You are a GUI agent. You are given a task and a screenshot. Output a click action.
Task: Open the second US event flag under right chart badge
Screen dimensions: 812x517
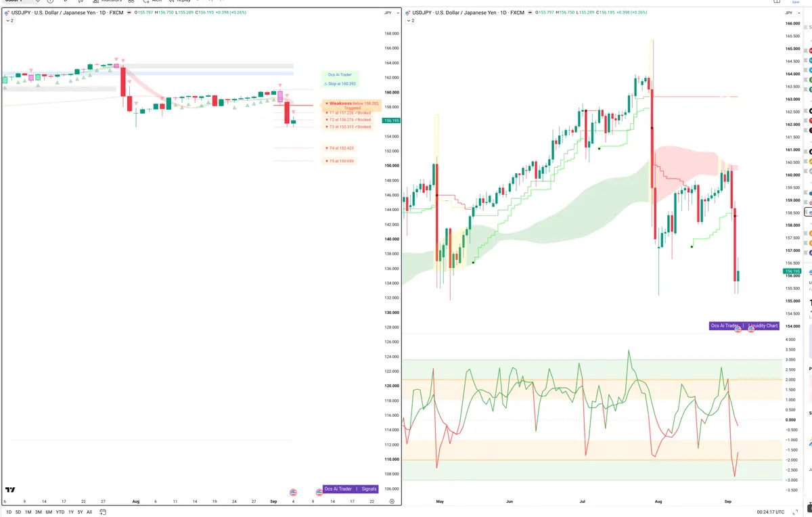(751, 329)
